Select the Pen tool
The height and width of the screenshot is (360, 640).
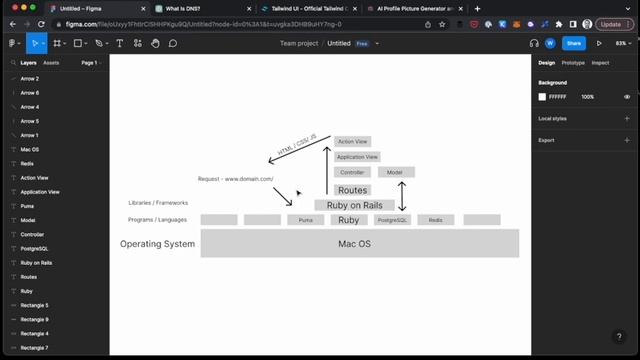99,43
